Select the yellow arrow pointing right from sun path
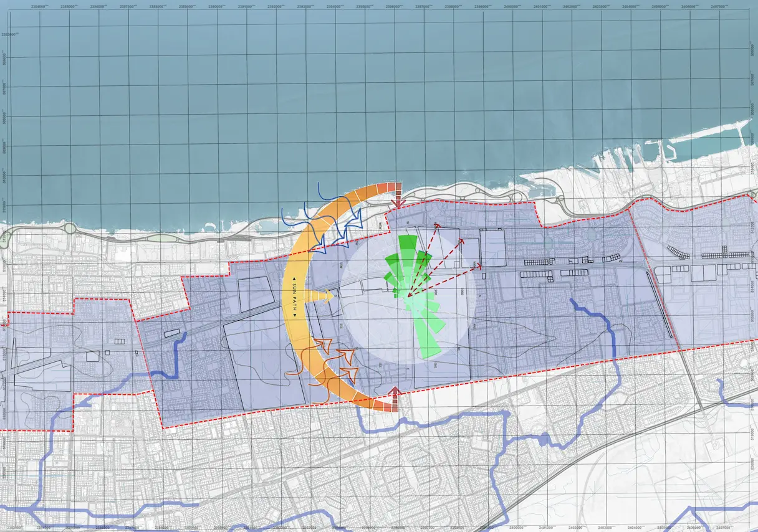Viewport: 758px width, 532px height. (323, 295)
